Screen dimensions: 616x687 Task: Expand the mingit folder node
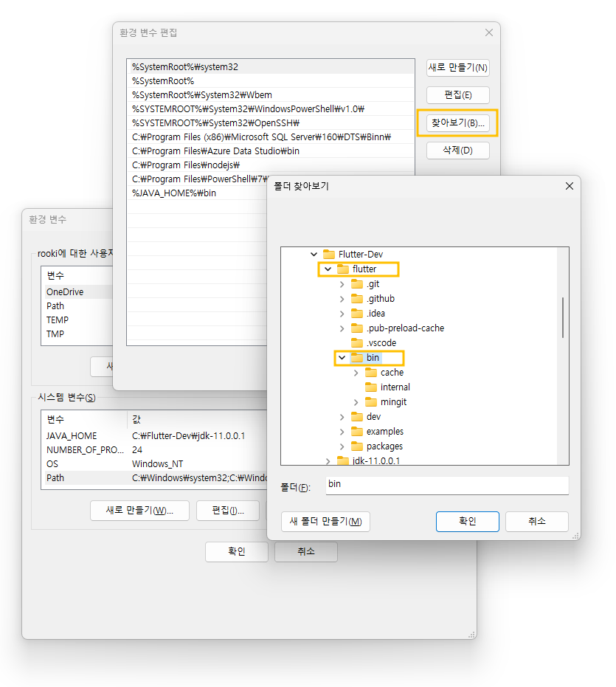point(356,402)
